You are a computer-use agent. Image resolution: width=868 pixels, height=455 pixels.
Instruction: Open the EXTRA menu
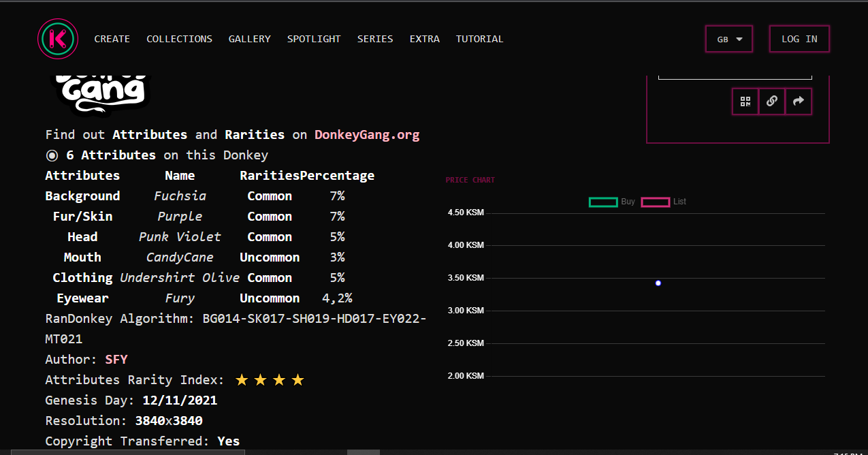pos(424,39)
